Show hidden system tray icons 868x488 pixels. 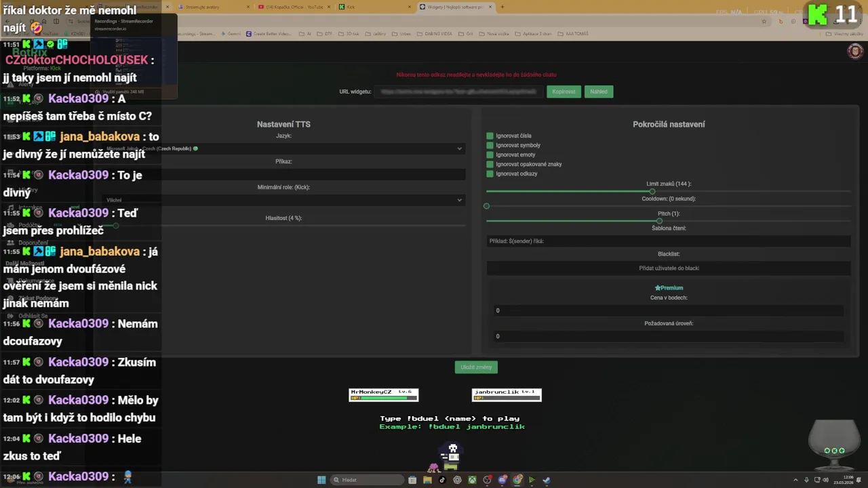coord(795,480)
